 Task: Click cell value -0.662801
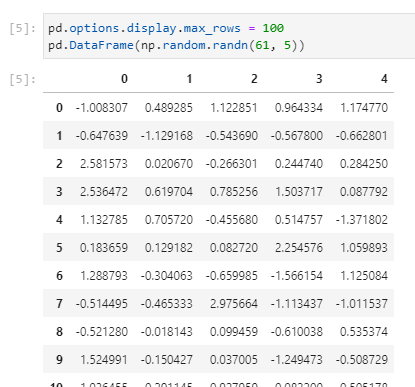pyautogui.click(x=362, y=136)
